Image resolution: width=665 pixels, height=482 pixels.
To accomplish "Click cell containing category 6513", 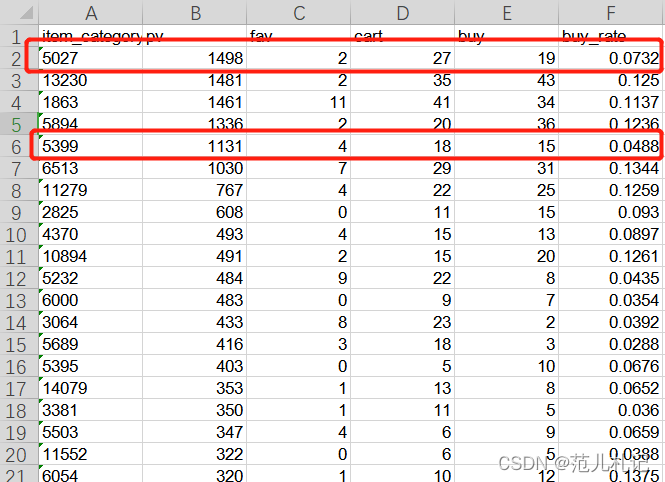I will [91, 168].
